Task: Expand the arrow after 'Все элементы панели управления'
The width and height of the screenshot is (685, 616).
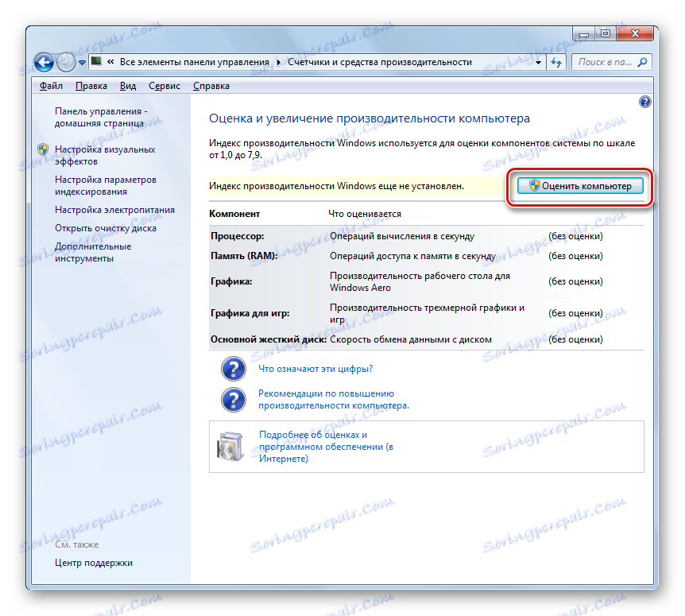Action: point(278,63)
